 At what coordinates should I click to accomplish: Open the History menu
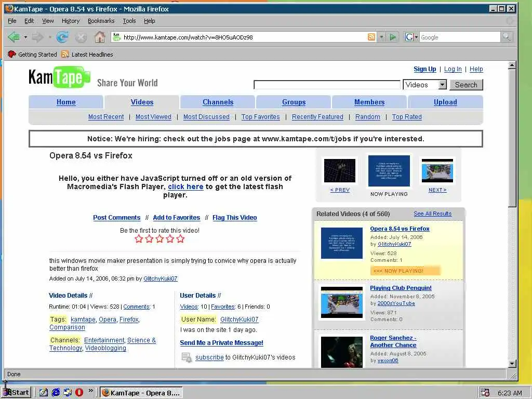[71, 21]
